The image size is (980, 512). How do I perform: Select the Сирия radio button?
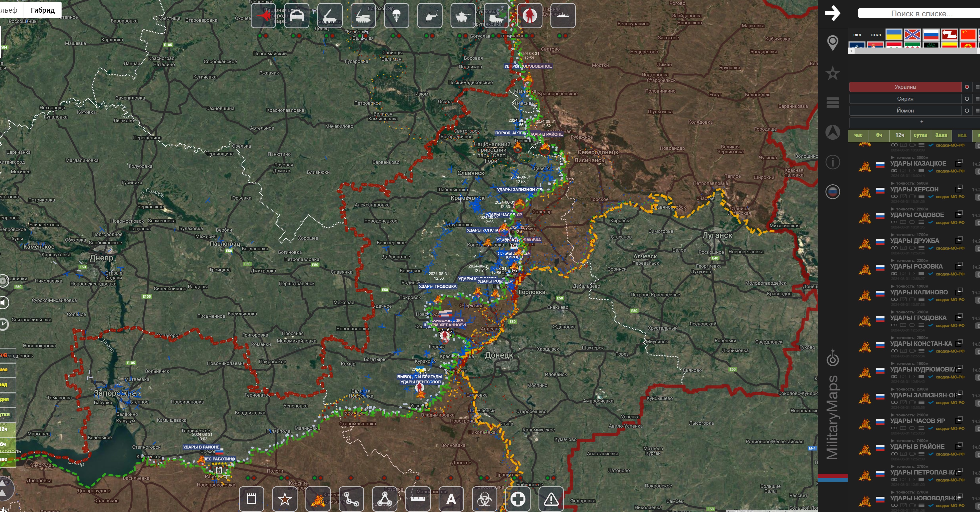967,99
